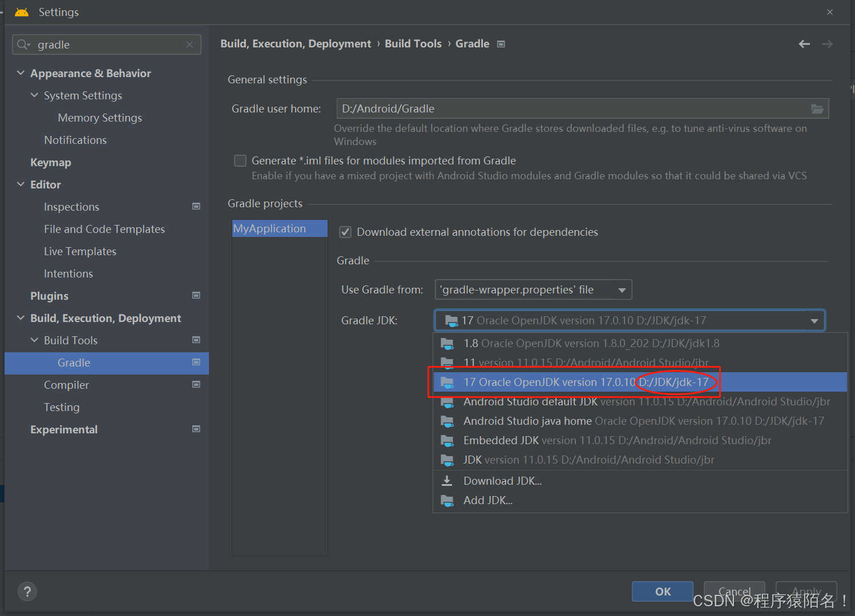
Task: Jump to Build, Execution, Deployment breadcrumb
Action: 296,43
